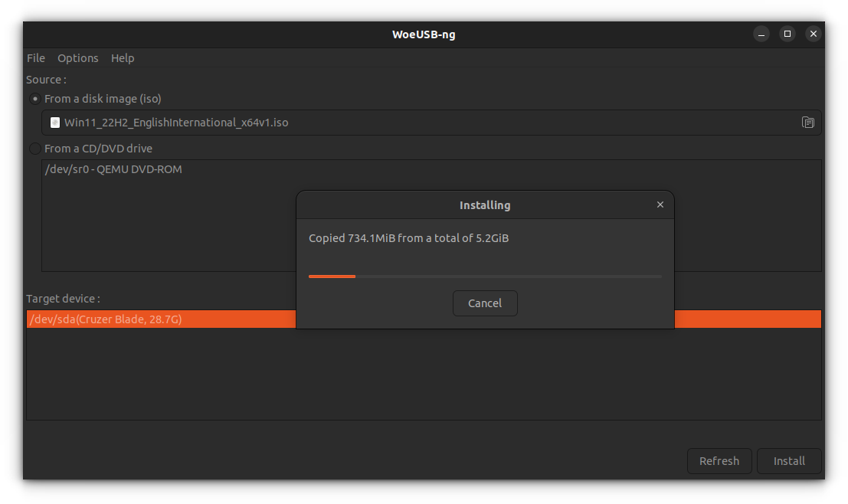
Task: Open the Options menu
Action: coord(78,58)
